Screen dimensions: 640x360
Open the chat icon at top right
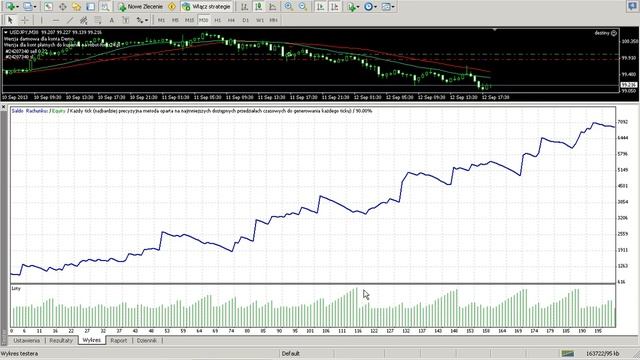(632, 6)
